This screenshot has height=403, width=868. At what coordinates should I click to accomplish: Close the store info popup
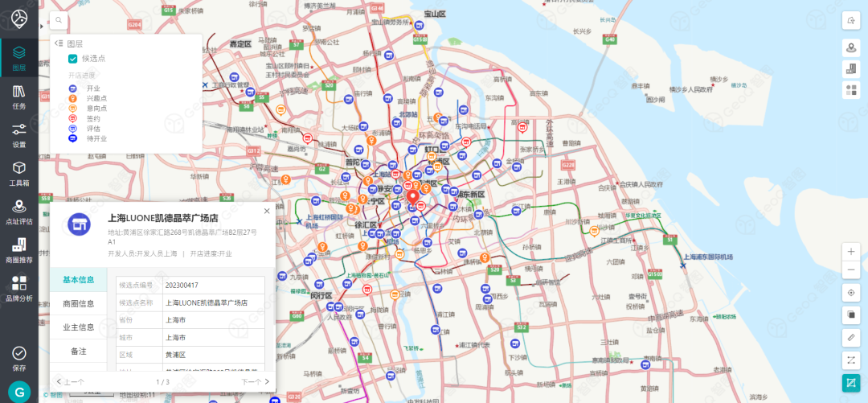[x=267, y=211]
